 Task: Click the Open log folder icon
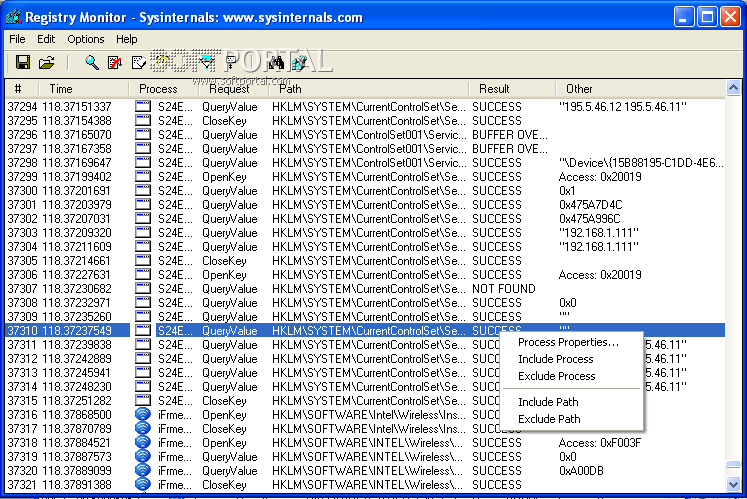pyautogui.click(x=47, y=62)
